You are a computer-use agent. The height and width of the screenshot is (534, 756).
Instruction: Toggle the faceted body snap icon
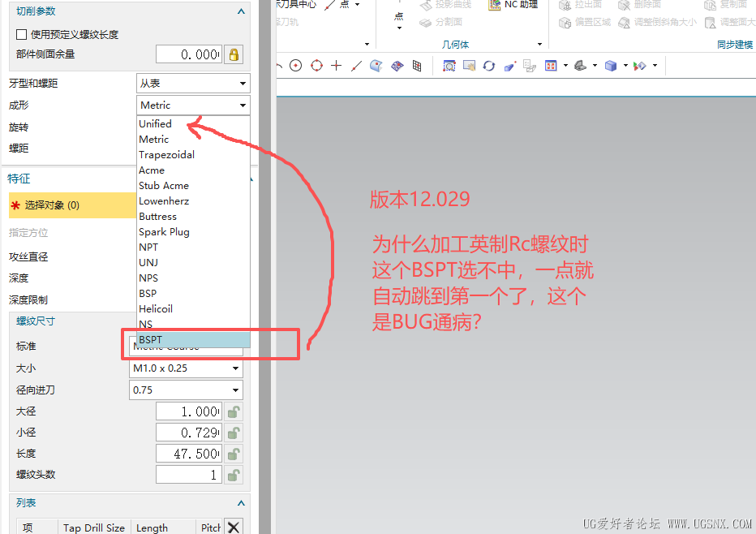pos(397,66)
